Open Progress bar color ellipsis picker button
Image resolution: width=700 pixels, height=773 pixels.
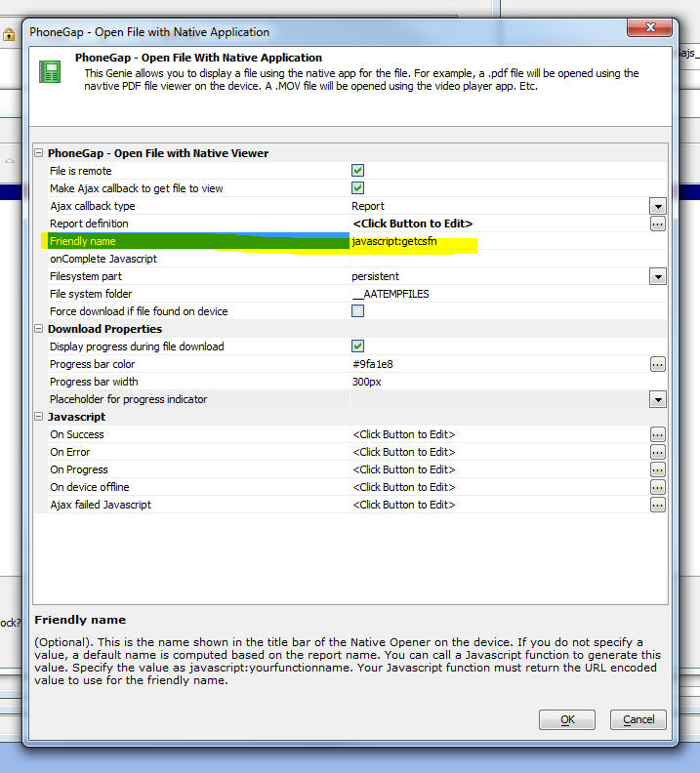tap(658, 364)
